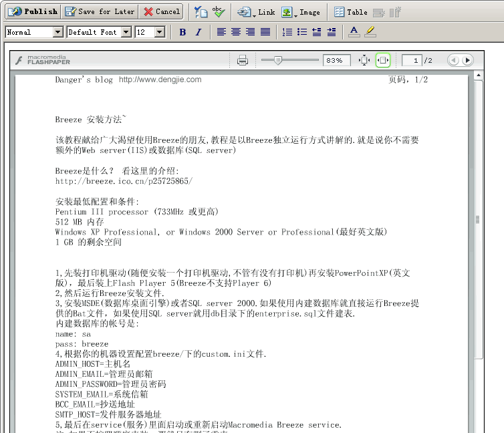Change the text color
Image resolution: width=504 pixels, height=433 pixels.
point(354,32)
